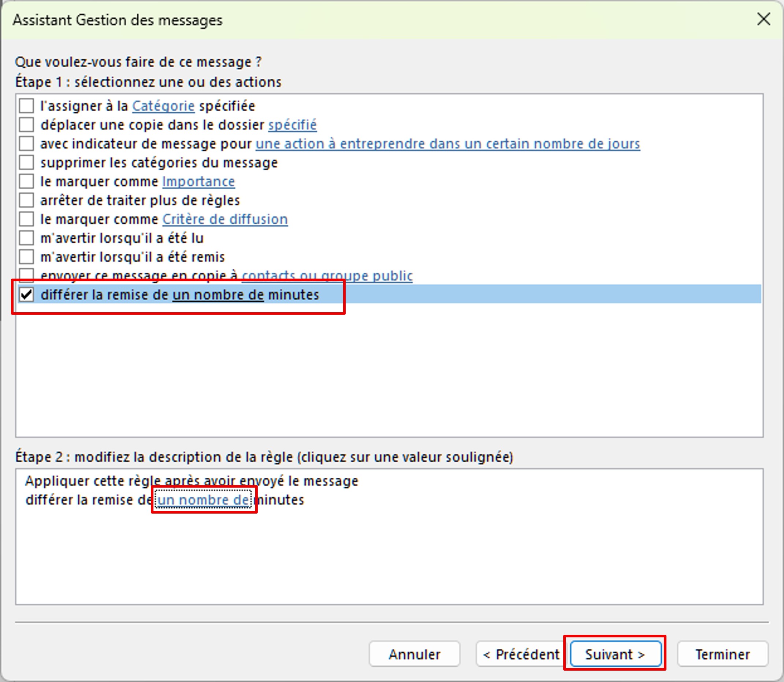Open 'Critère de diffusion' link

[224, 219]
